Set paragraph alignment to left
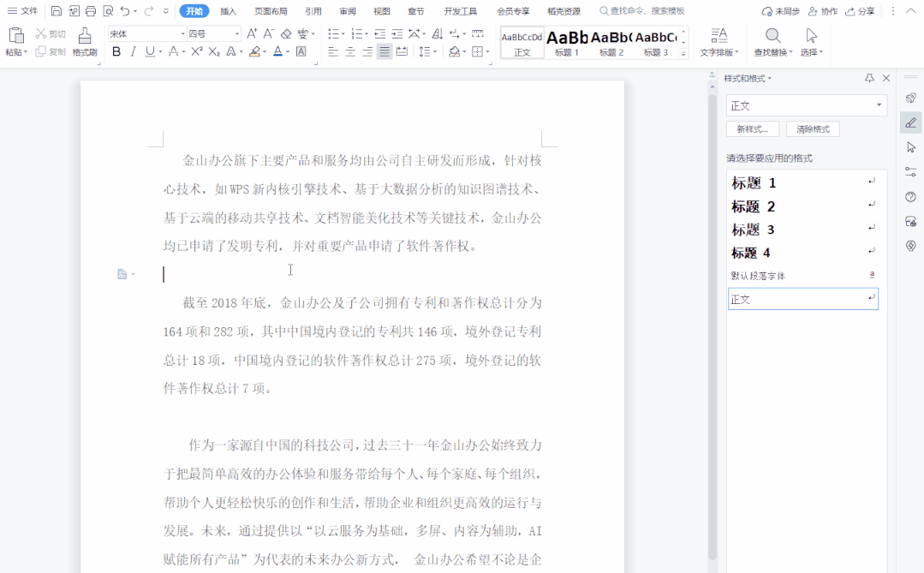This screenshot has width=924, height=573. point(333,52)
